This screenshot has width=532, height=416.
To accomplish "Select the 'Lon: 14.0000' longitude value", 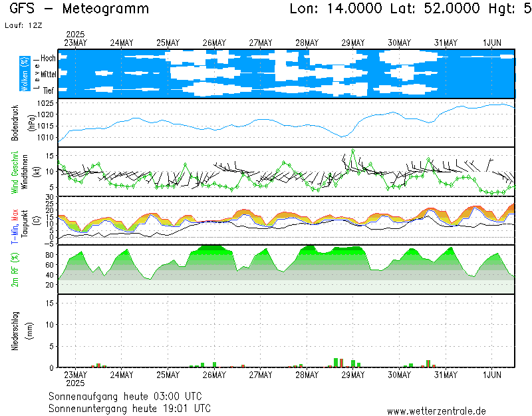I will [336, 9].
